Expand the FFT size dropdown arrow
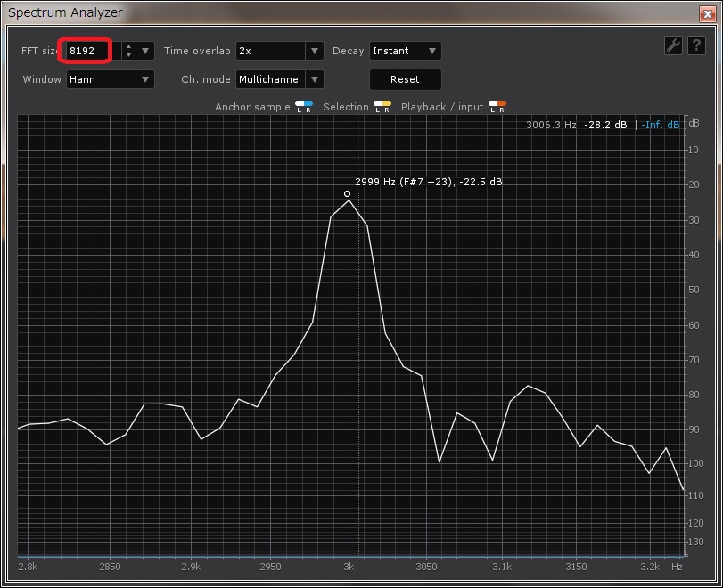723x588 pixels. [145, 51]
